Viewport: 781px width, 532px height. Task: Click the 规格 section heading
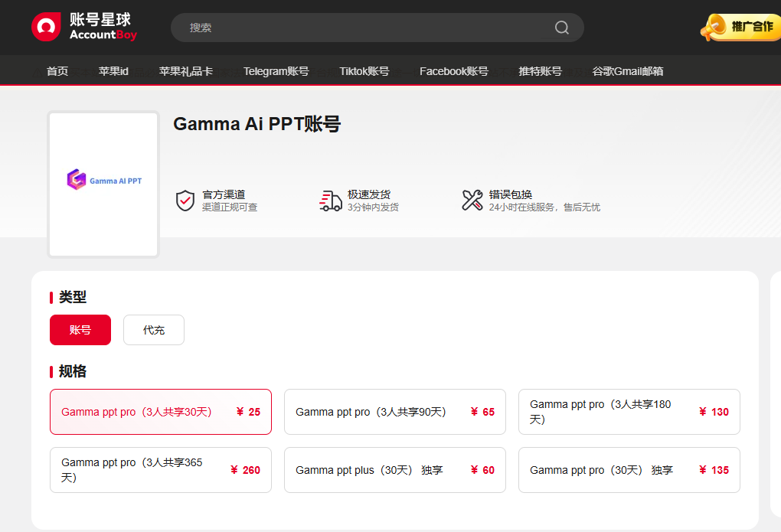tap(73, 371)
